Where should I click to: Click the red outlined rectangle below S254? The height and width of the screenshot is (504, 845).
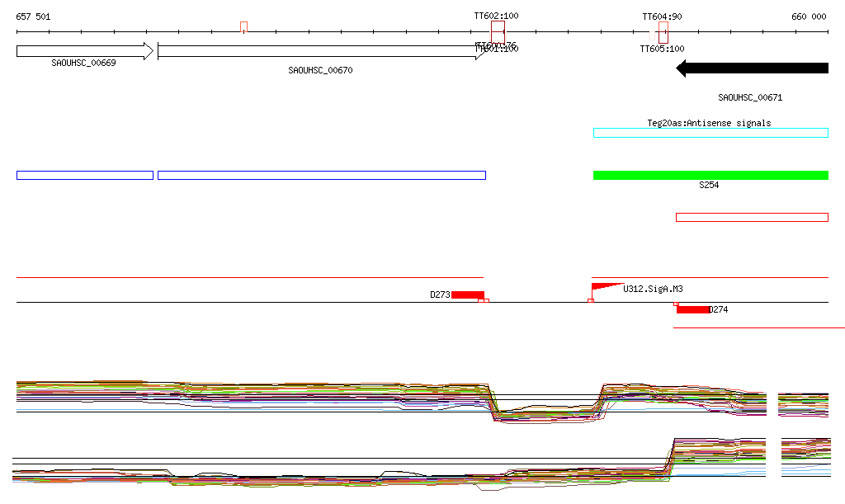point(752,217)
